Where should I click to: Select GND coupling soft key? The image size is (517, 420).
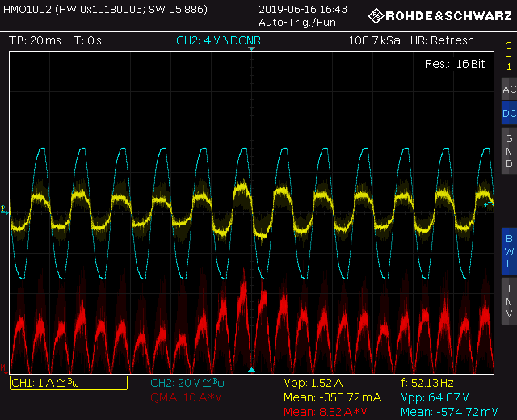point(509,151)
